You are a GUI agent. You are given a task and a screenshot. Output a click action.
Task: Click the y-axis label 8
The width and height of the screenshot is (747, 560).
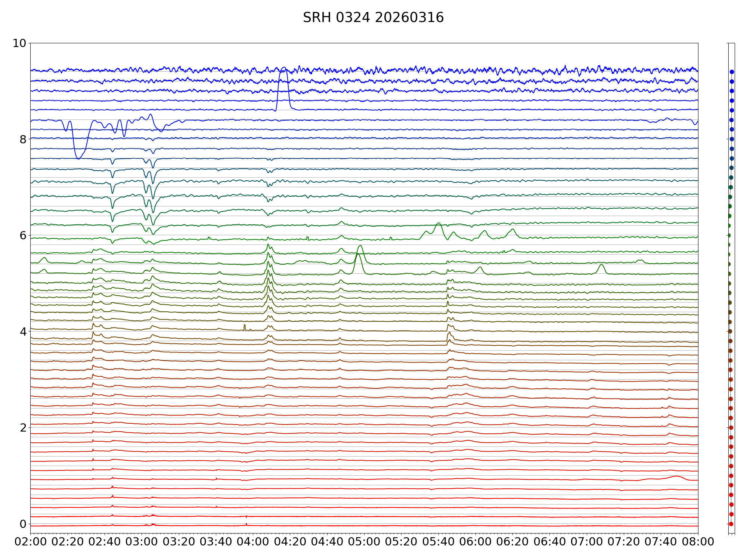23,139
